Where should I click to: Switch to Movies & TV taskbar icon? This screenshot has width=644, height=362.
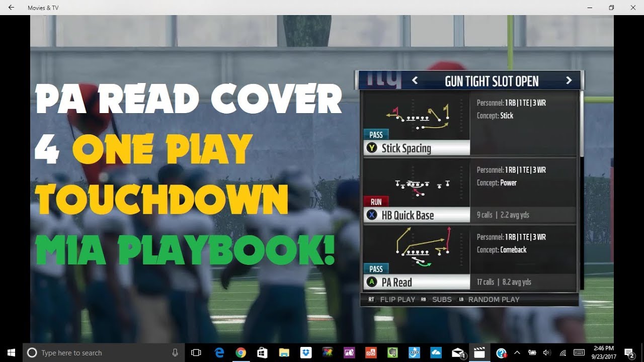tap(479, 352)
